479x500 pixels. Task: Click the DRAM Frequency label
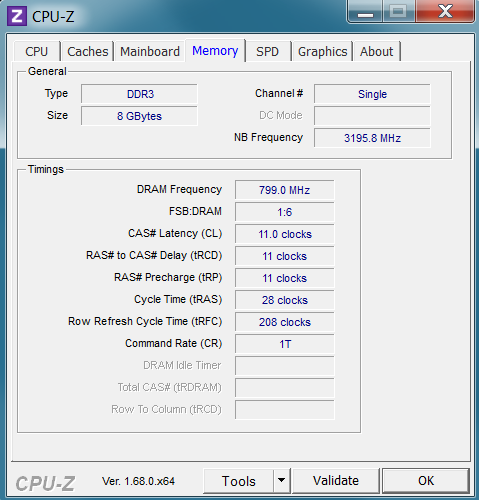(179, 189)
